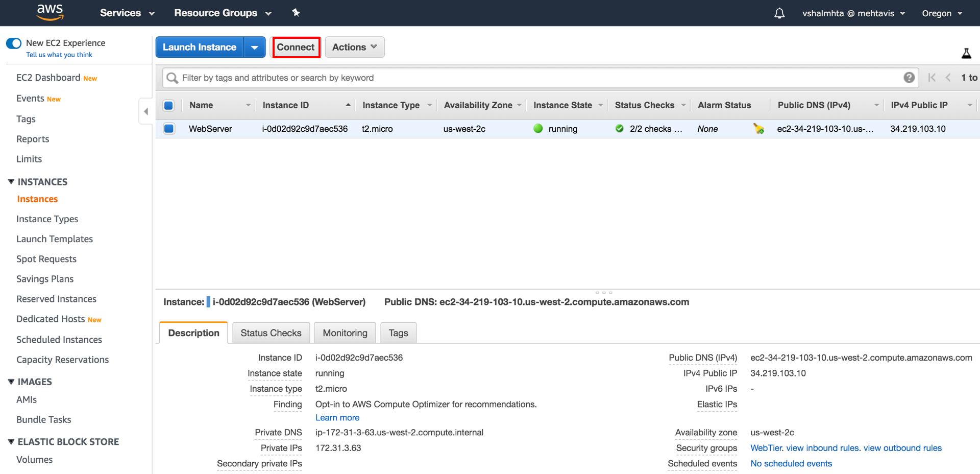The width and height of the screenshot is (980, 474).
Task: Open the flask experiments icon
Action: click(x=966, y=53)
